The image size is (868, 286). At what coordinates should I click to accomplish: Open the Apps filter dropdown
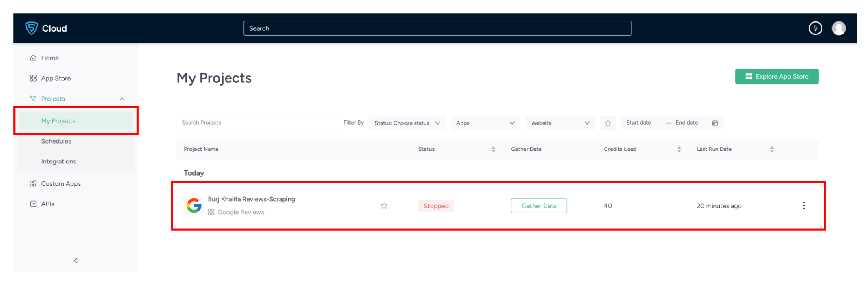click(485, 123)
